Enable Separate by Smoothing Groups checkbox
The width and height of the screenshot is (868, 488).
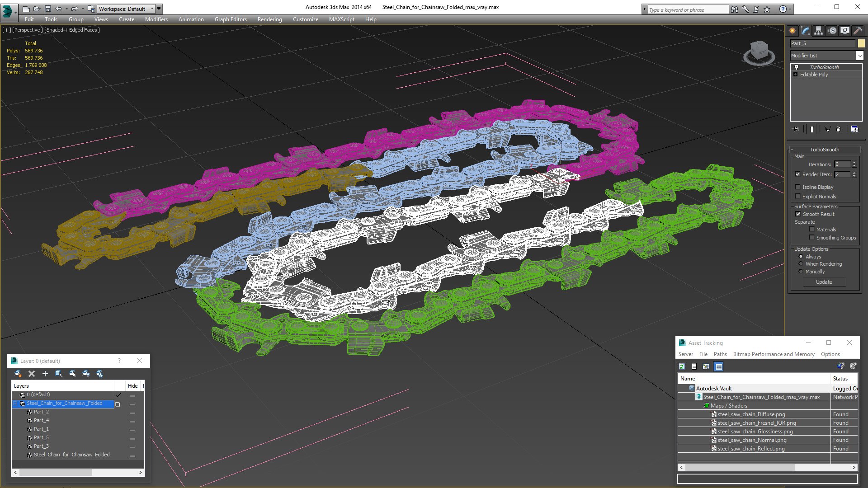click(811, 238)
